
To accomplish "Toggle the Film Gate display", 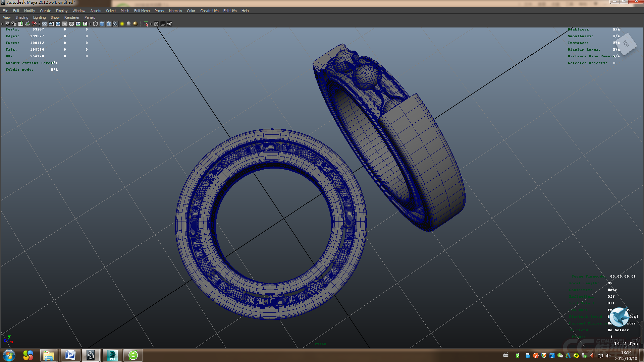I will [x=51, y=24].
